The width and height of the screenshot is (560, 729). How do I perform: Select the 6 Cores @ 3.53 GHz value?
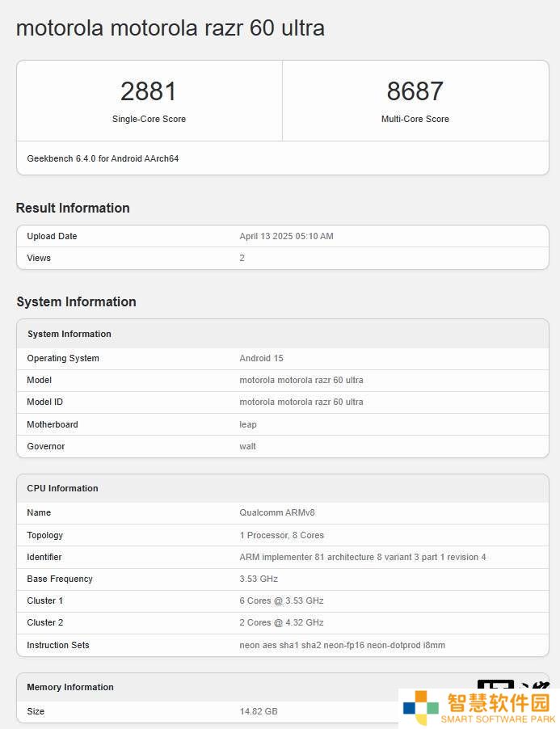pos(282,600)
